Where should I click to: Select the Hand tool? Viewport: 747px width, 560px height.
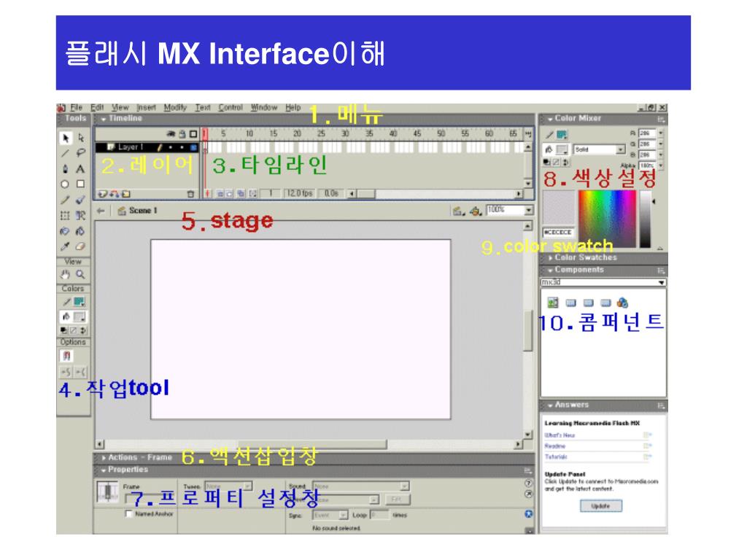click(x=65, y=275)
